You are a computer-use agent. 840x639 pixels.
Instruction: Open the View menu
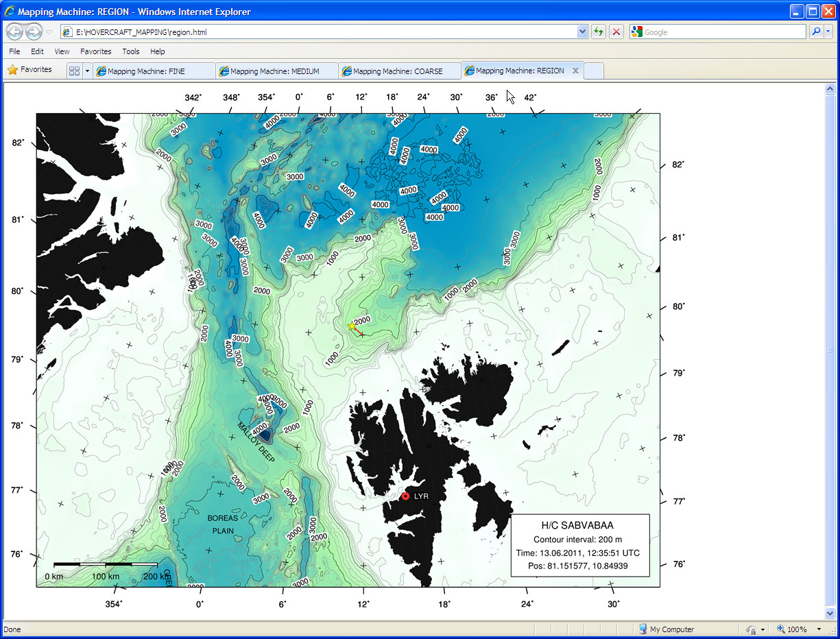(x=62, y=51)
